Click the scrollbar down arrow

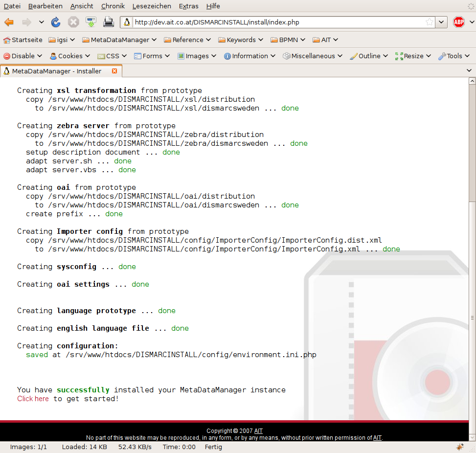pos(472,437)
